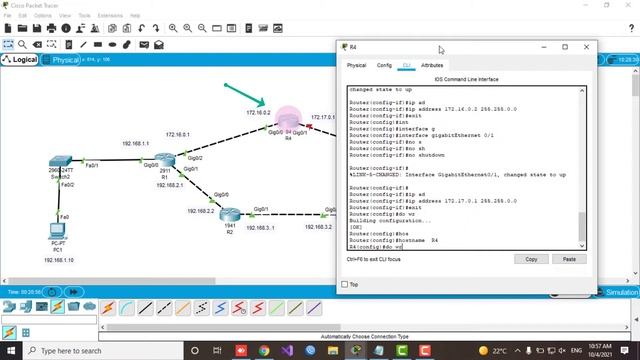Viewport: 640px width, 360px height.
Task: Open the Physical tab in R4
Action: pyautogui.click(x=356, y=65)
